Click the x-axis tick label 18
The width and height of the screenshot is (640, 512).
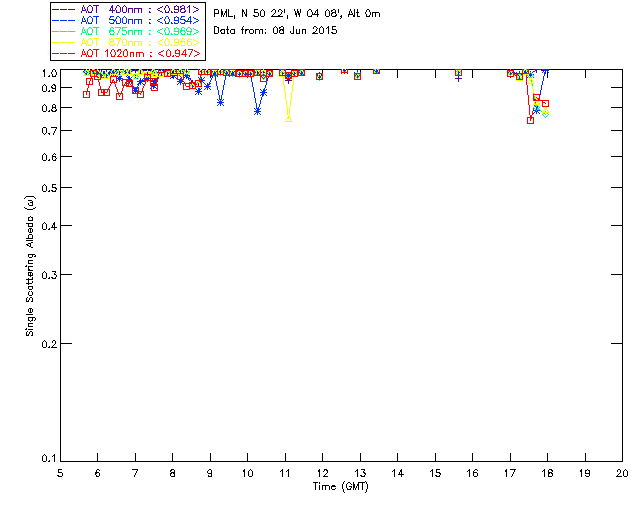(x=547, y=473)
